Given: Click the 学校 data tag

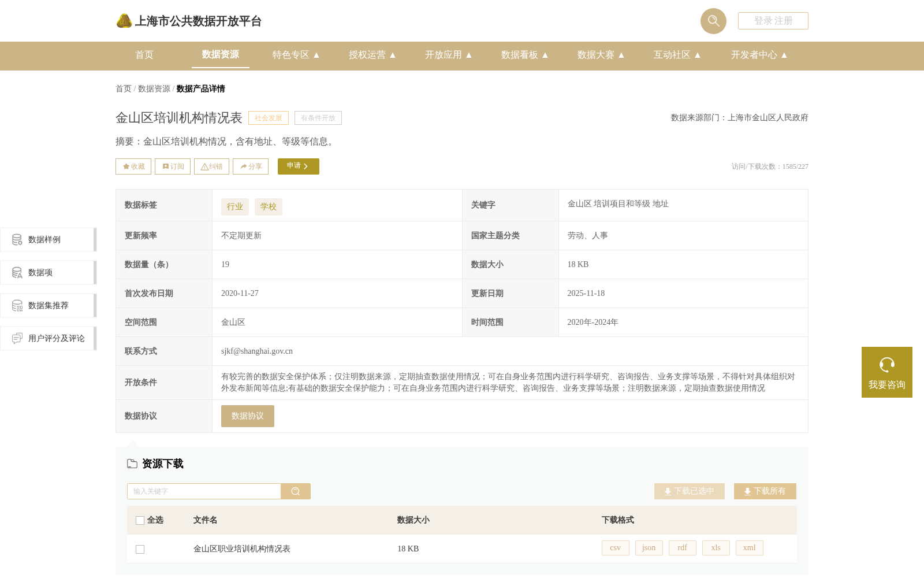Looking at the screenshot, I should [269, 207].
